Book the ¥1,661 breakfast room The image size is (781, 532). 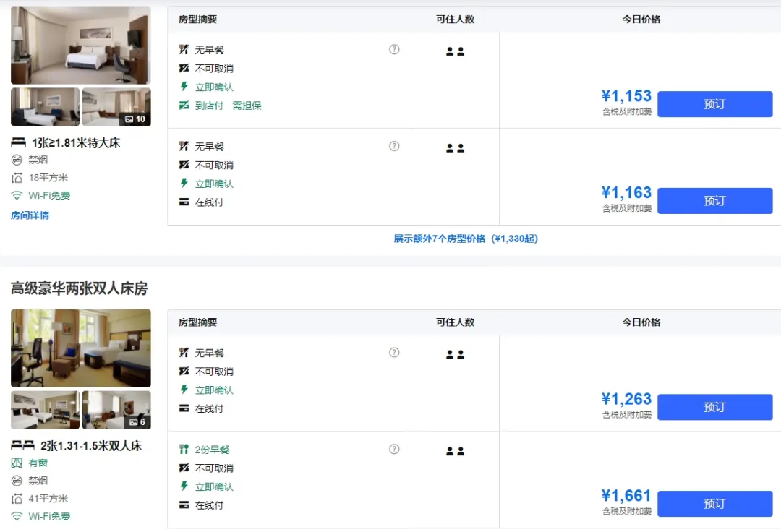tap(714, 504)
